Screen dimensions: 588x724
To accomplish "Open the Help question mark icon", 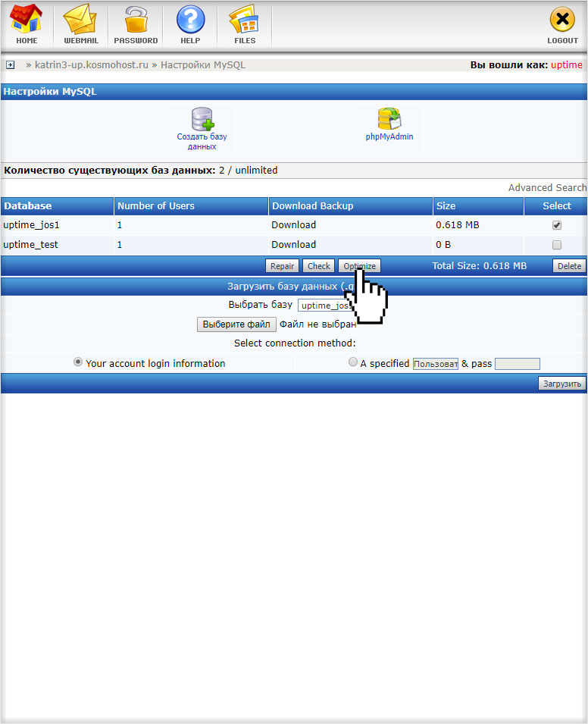I will tap(191, 20).
